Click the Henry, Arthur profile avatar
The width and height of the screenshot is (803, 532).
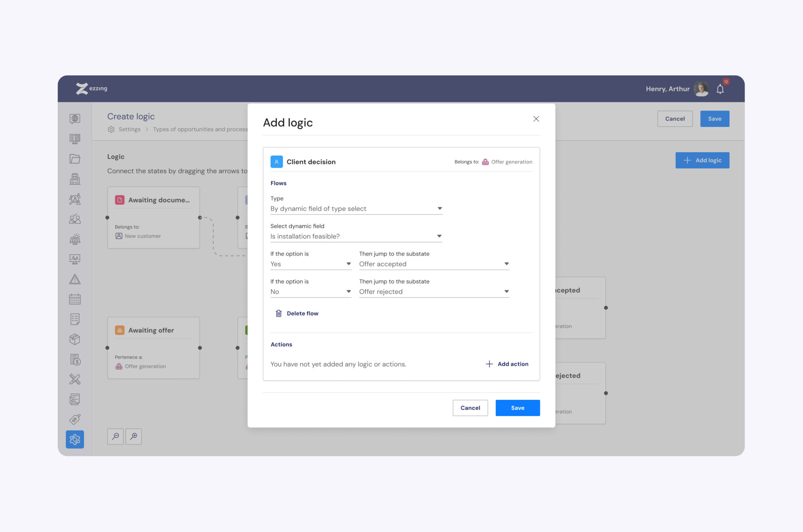tap(701, 89)
